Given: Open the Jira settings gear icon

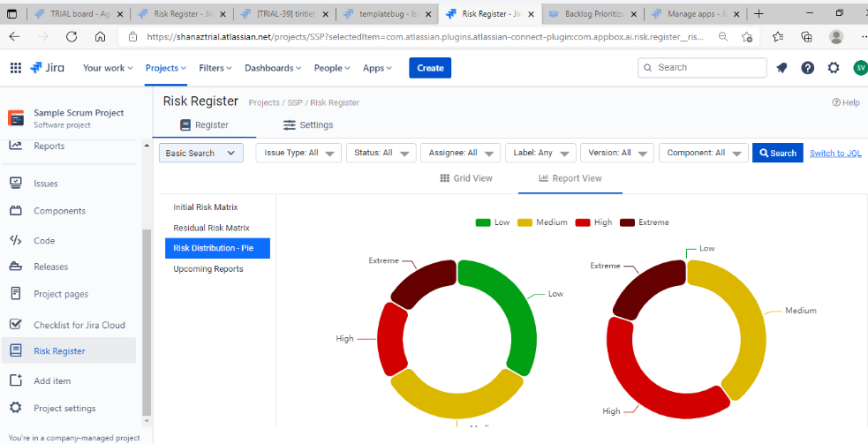Looking at the screenshot, I should tap(834, 68).
